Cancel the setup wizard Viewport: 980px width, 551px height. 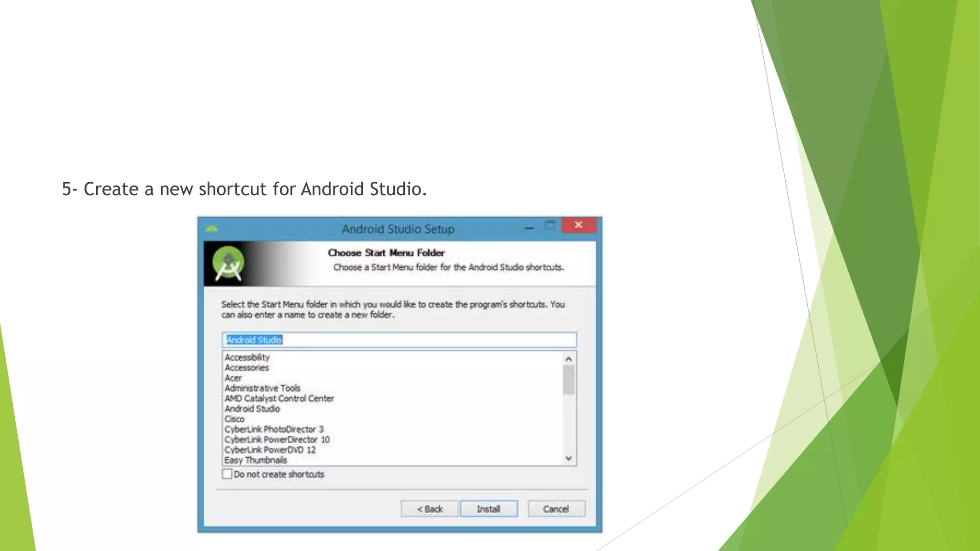(556, 509)
